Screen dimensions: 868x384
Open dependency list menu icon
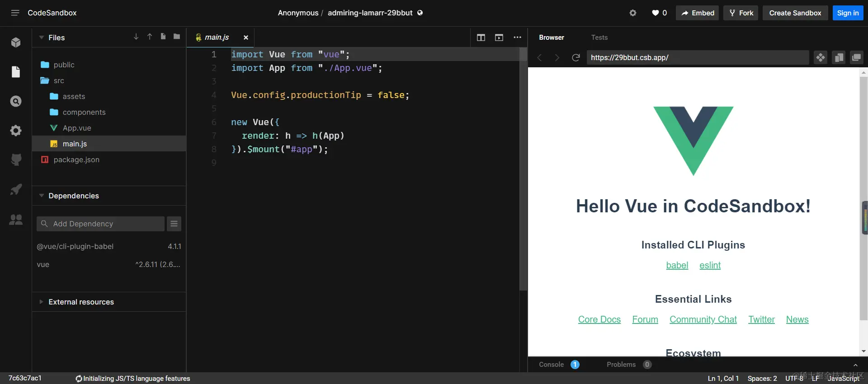pyautogui.click(x=174, y=224)
